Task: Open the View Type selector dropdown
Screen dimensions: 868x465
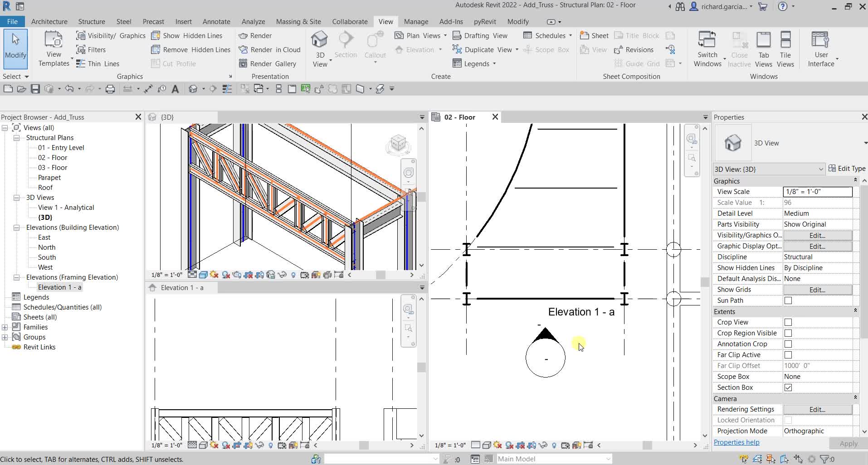Action: click(821, 169)
